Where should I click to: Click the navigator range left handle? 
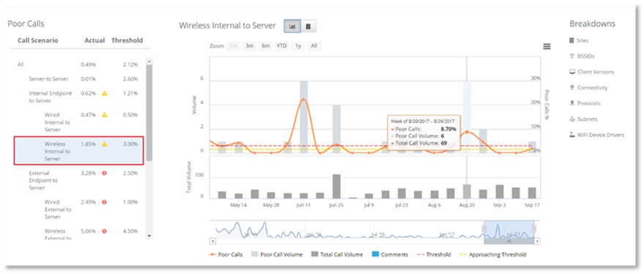tap(484, 229)
